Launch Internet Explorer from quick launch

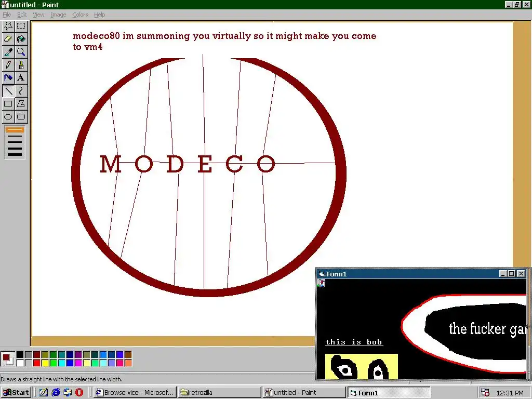(56, 392)
